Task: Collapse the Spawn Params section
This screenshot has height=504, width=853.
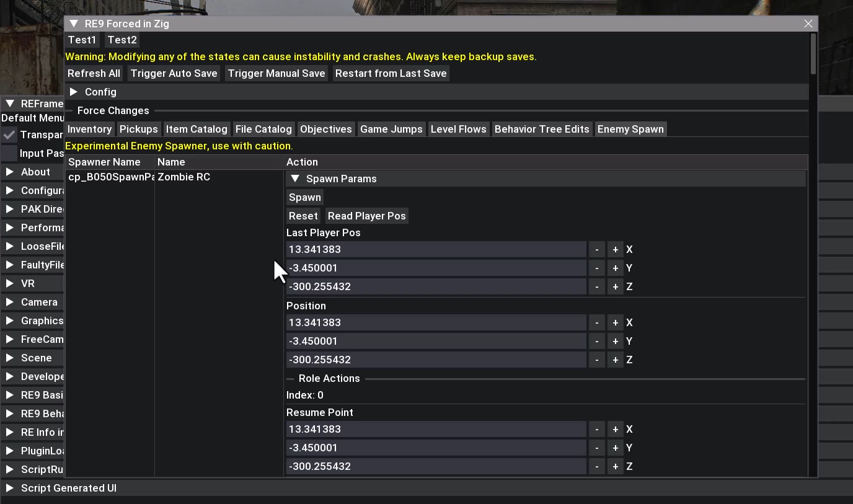Action: click(546, 179)
